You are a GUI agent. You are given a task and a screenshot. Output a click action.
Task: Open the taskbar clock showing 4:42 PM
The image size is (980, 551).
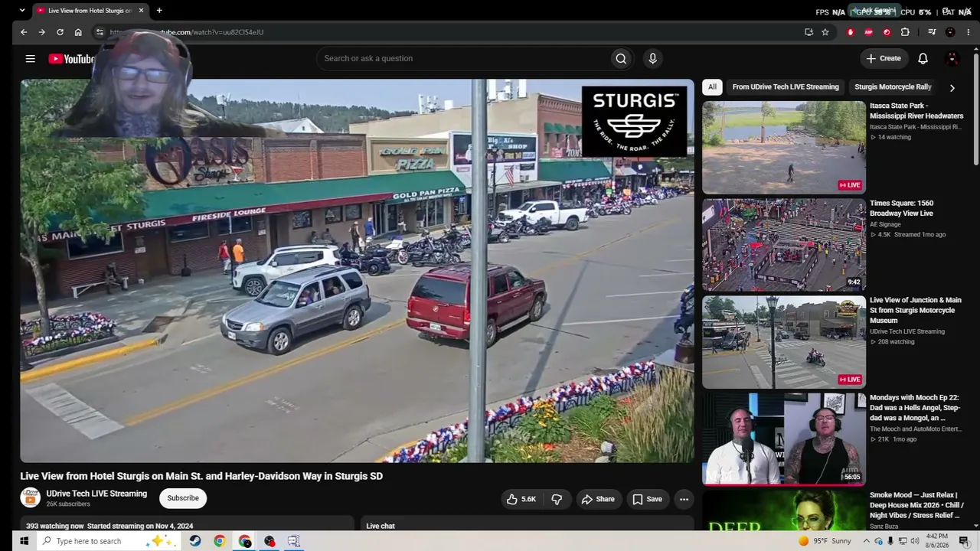pos(936,541)
